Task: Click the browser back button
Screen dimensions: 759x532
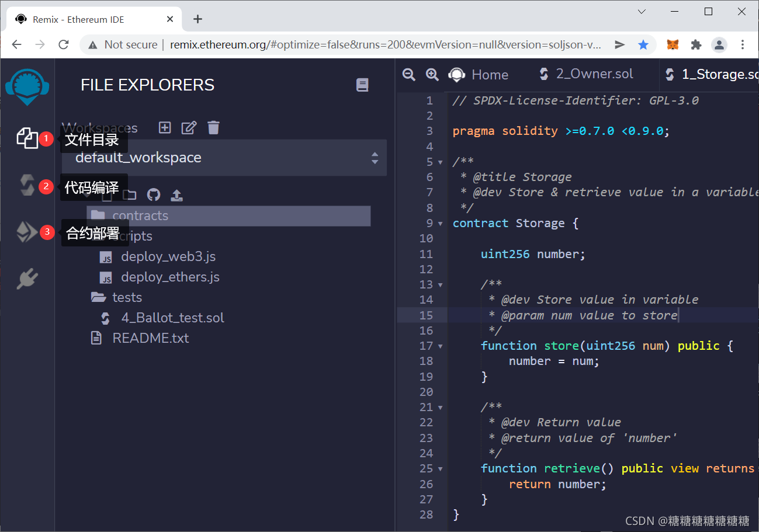Action: [16, 44]
